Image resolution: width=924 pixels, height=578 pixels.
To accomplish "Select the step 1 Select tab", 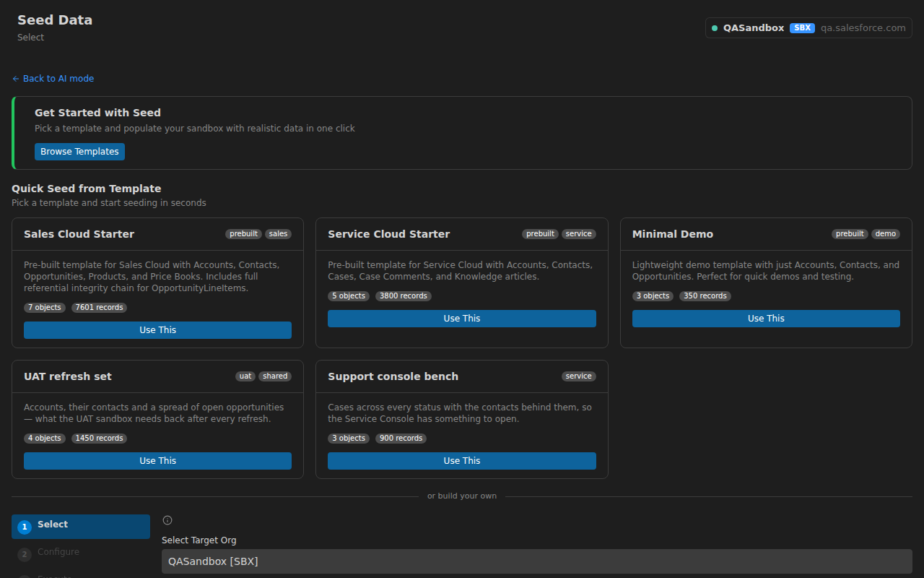I will [81, 527].
